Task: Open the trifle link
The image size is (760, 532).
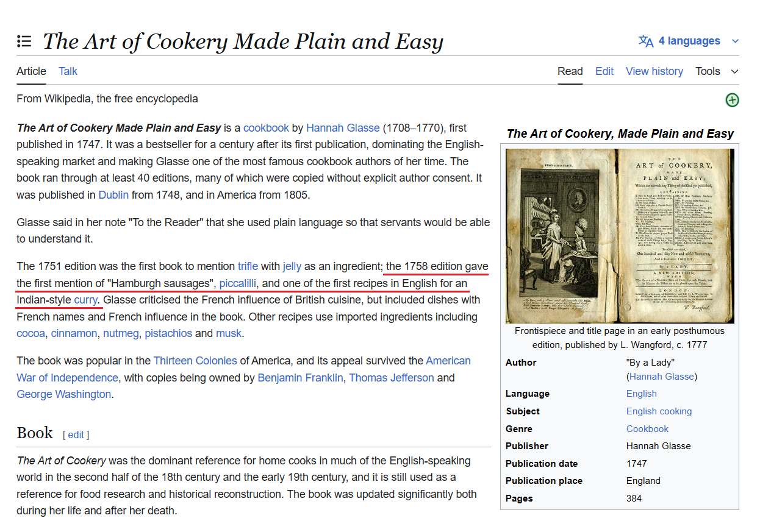Action: 248,266
